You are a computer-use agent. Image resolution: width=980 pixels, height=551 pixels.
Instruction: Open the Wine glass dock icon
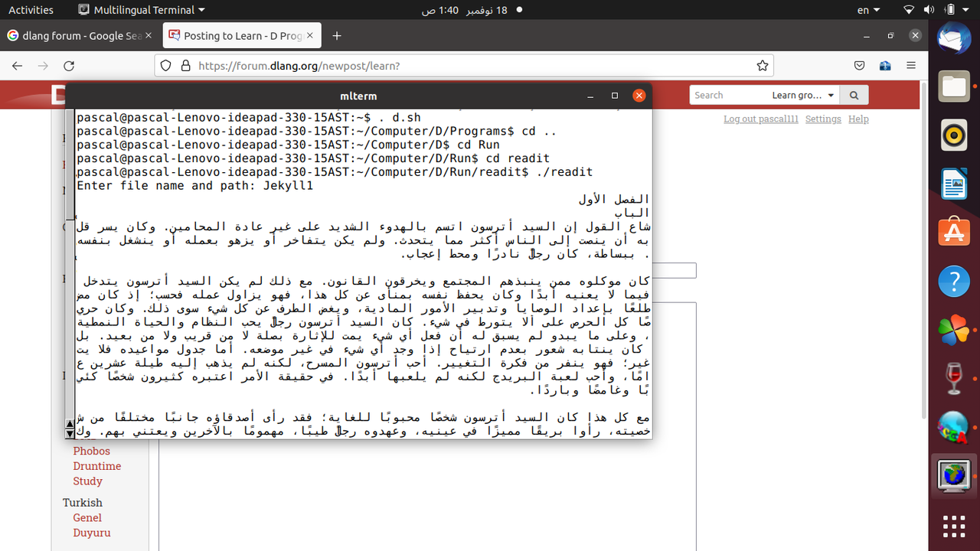click(x=954, y=378)
